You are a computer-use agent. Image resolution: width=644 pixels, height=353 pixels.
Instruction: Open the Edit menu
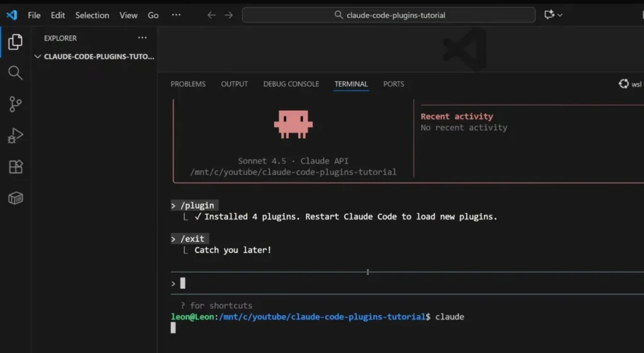(x=58, y=15)
